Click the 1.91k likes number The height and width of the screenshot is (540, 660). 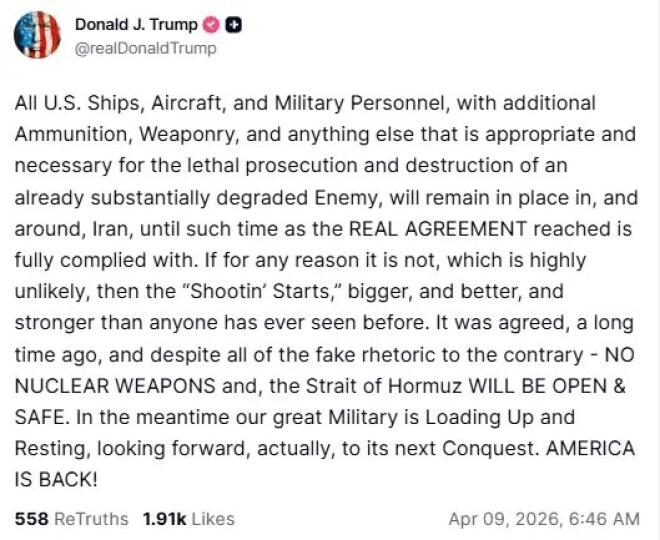pyautogui.click(x=162, y=518)
